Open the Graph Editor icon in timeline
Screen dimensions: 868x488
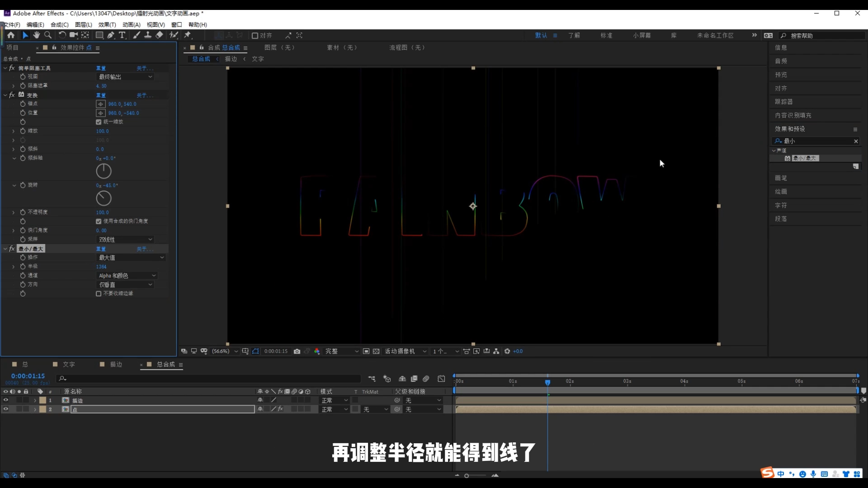coord(442,379)
